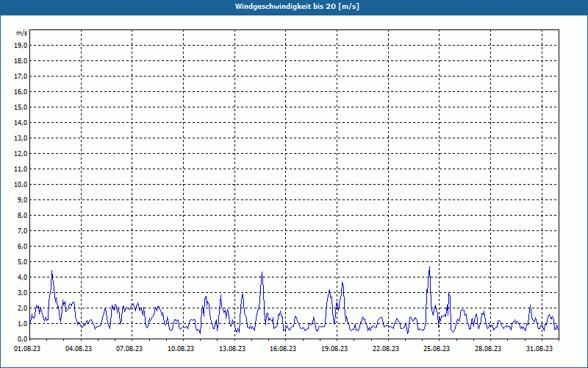Select the 22.08.23 date on the x-axis

coord(385,349)
